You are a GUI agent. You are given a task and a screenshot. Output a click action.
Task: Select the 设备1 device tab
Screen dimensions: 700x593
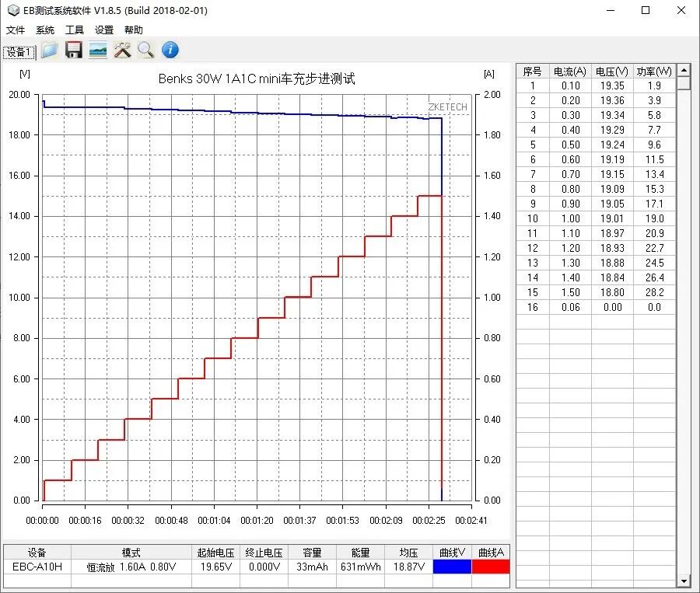pos(19,52)
